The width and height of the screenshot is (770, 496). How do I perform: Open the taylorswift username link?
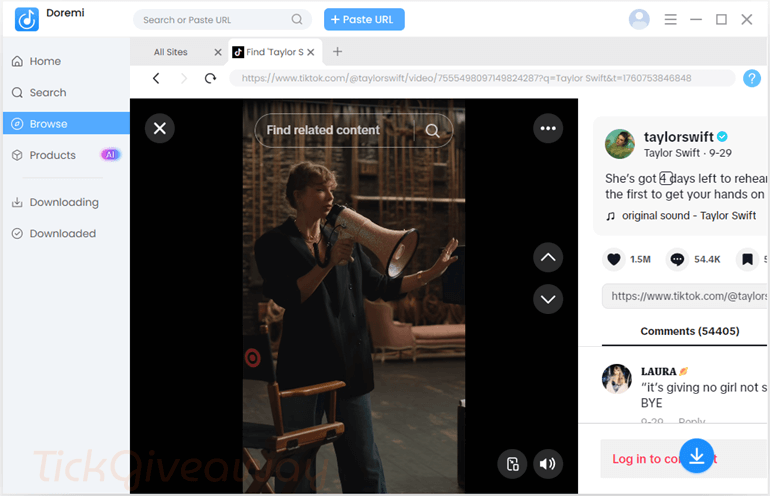point(678,137)
